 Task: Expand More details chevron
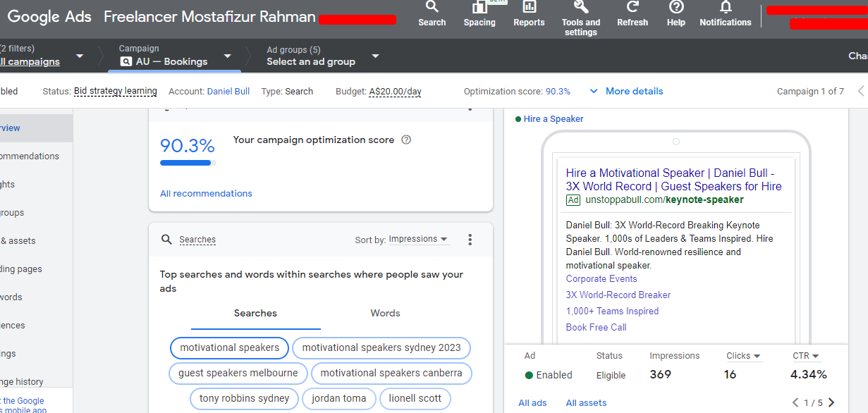pos(594,91)
